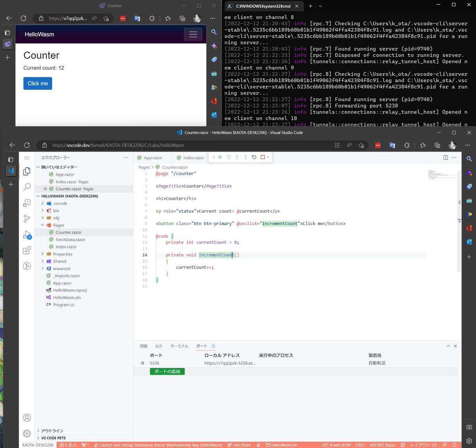Stop debugging with the red square icon
The height and width of the screenshot is (448, 476).
[x=263, y=157]
